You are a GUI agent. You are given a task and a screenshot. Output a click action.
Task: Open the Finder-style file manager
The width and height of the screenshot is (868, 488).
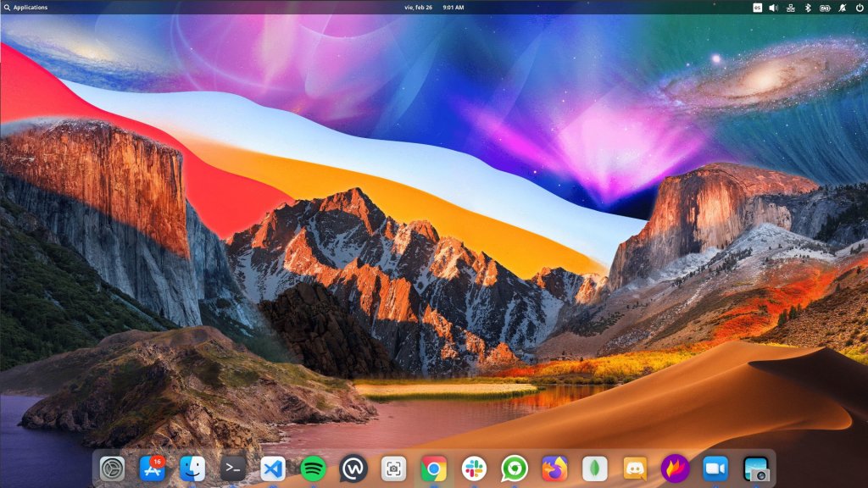point(192,469)
